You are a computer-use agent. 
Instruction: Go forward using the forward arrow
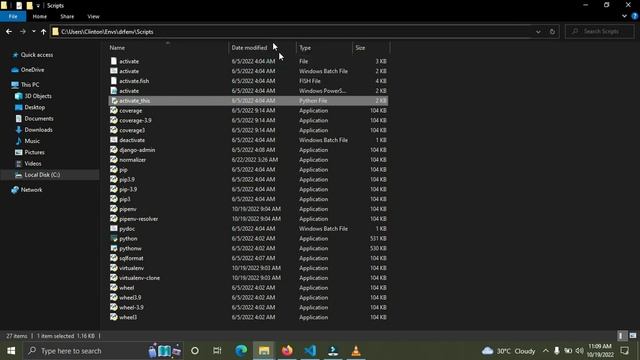coord(23,31)
